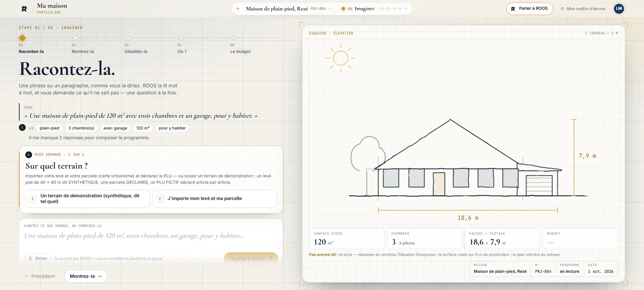Click the Précédent link

[x=39, y=276]
